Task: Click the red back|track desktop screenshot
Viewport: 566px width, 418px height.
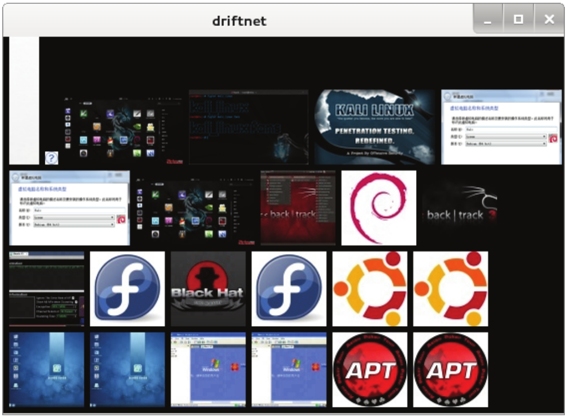Action: [298, 208]
